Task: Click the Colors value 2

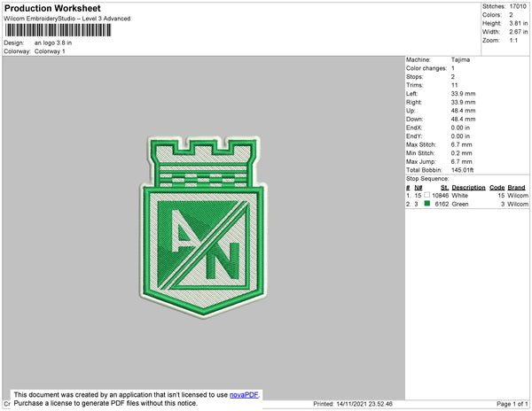Action: click(x=511, y=15)
